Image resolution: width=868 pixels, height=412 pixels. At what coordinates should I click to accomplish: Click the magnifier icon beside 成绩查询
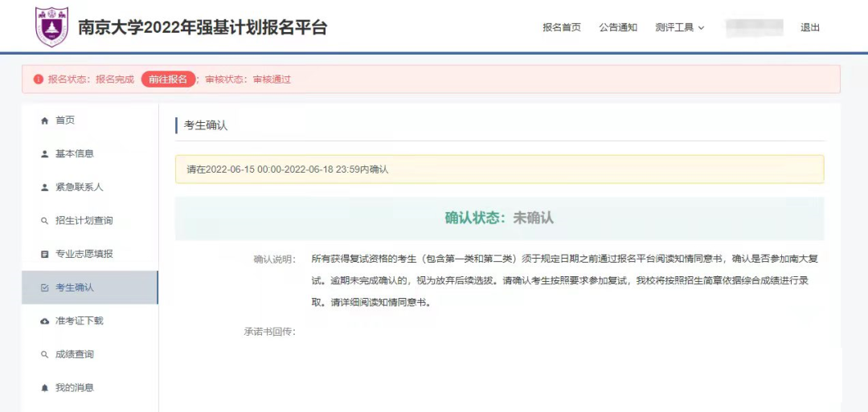[x=45, y=354]
